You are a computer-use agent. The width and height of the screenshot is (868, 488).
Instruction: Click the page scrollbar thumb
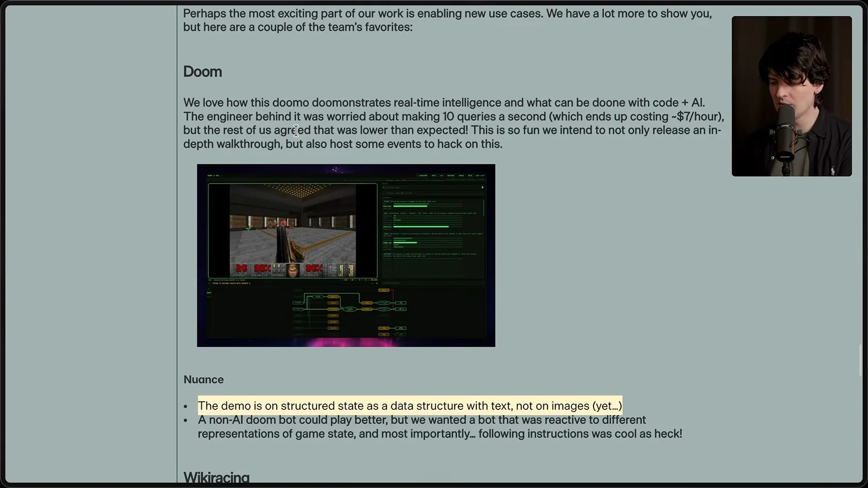click(860, 360)
